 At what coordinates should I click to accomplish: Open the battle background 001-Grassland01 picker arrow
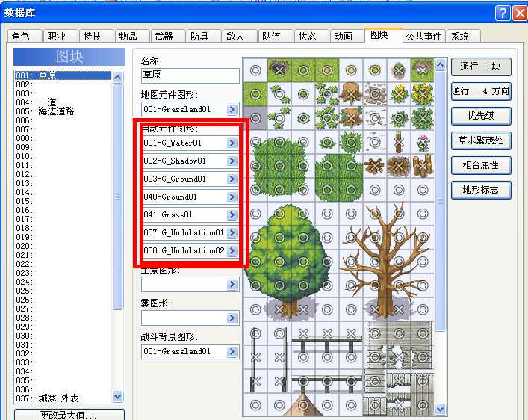pos(232,351)
